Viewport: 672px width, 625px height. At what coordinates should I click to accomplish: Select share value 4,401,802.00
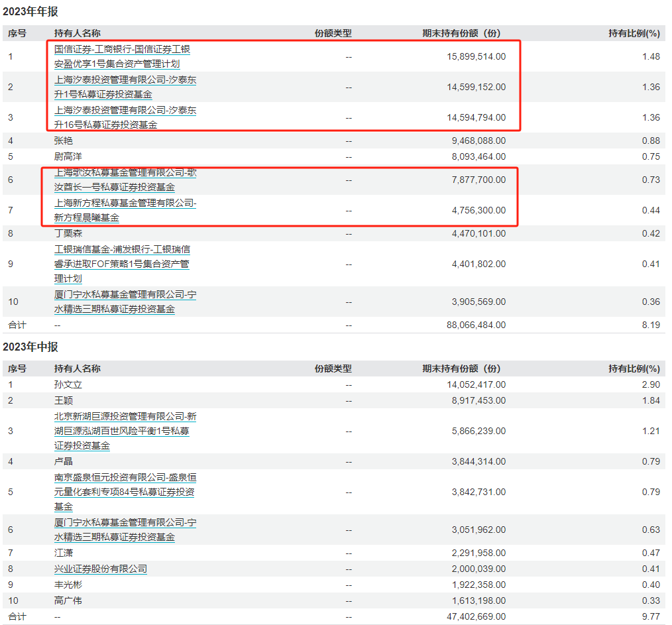(x=478, y=264)
